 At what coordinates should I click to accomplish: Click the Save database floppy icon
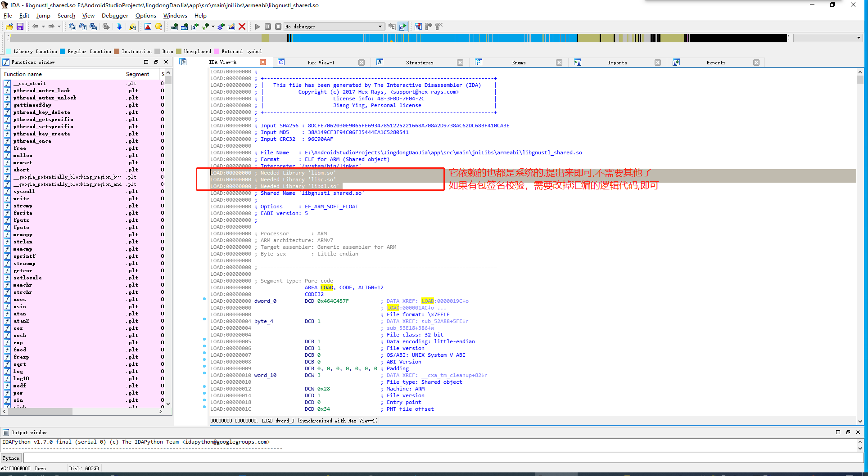(20, 27)
